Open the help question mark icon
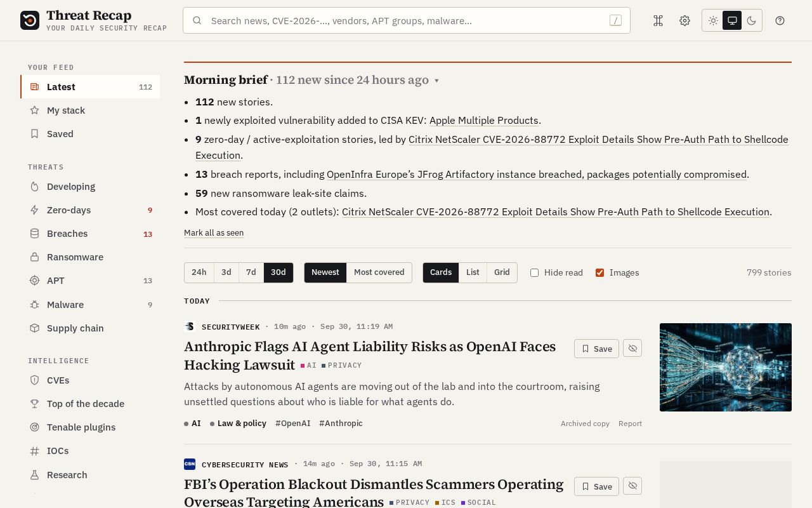 click(780, 20)
